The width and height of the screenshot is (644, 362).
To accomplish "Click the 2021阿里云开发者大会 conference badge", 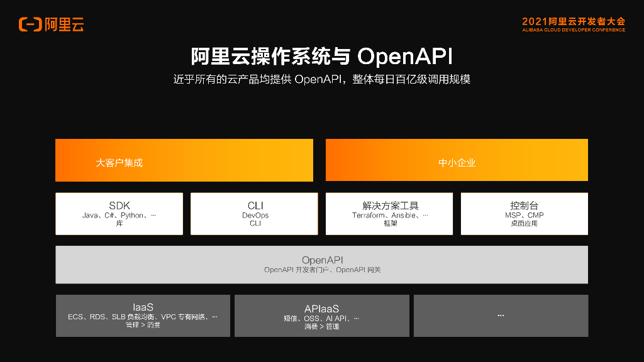I will tap(574, 25).
